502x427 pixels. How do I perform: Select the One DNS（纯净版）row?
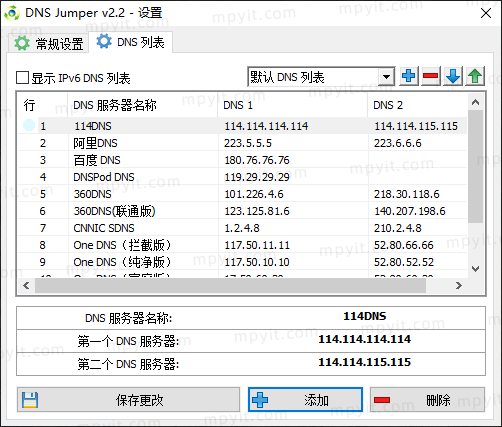pos(242,262)
